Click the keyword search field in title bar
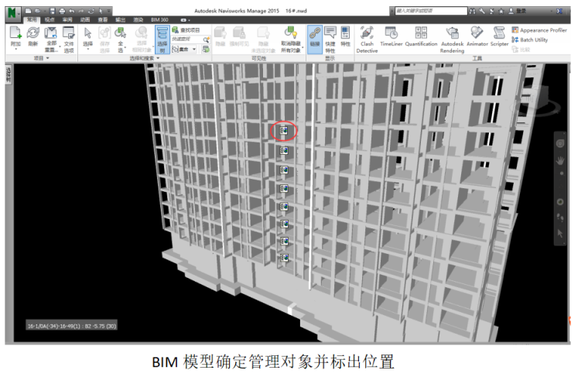 point(431,11)
